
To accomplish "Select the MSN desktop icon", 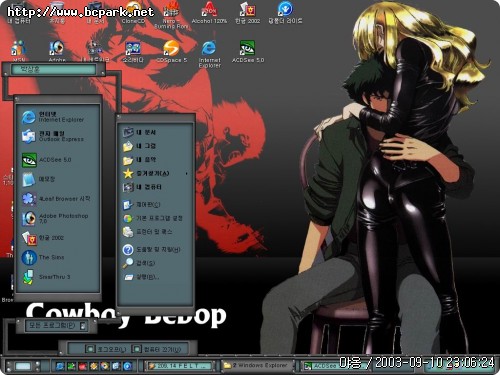I will tap(19, 51).
